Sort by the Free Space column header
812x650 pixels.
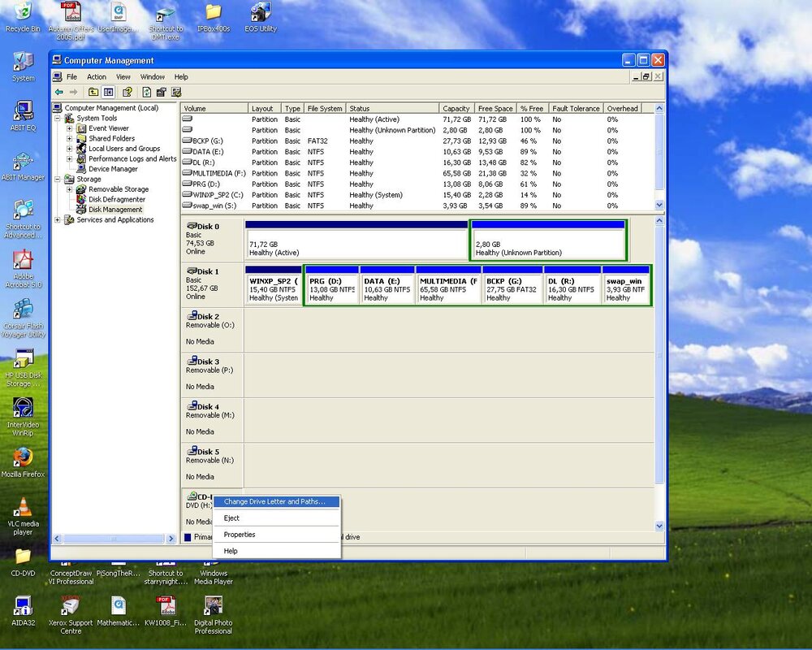point(495,109)
